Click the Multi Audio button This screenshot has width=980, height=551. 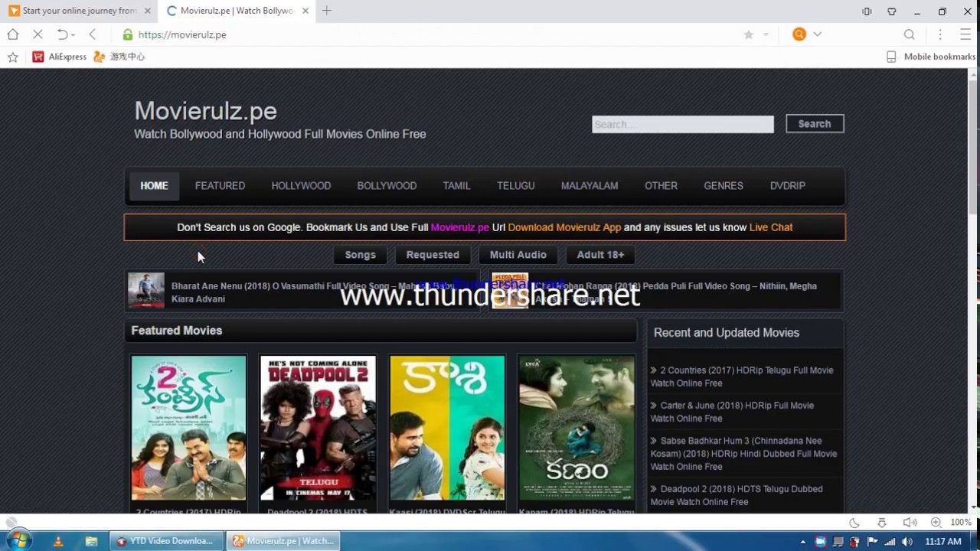coord(518,255)
